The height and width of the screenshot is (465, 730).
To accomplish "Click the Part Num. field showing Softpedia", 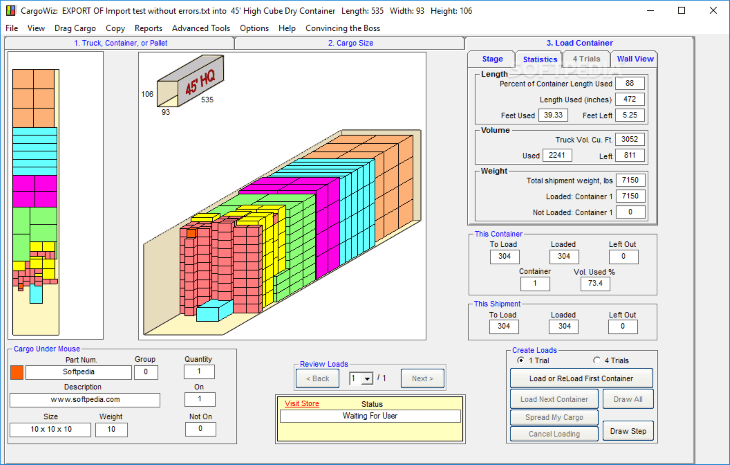I will tap(78, 372).
